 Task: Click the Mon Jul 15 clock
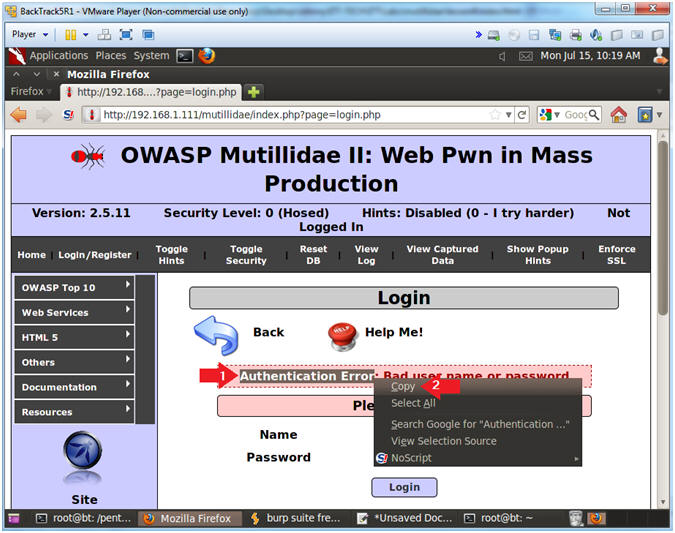click(x=590, y=56)
